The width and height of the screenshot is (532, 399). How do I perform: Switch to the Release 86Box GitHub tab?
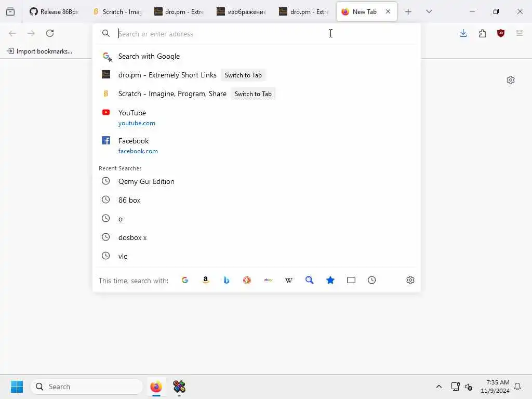tap(54, 11)
